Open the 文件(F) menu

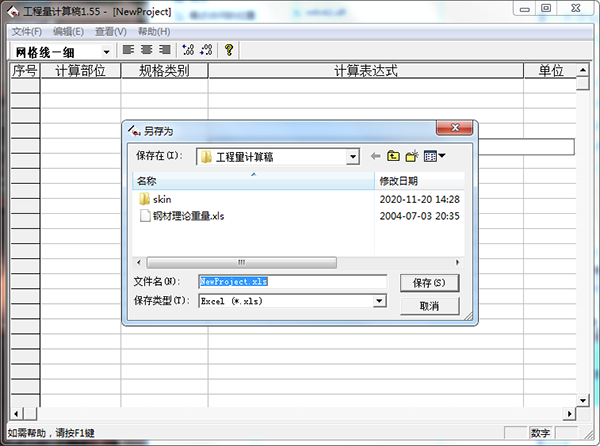(27, 32)
